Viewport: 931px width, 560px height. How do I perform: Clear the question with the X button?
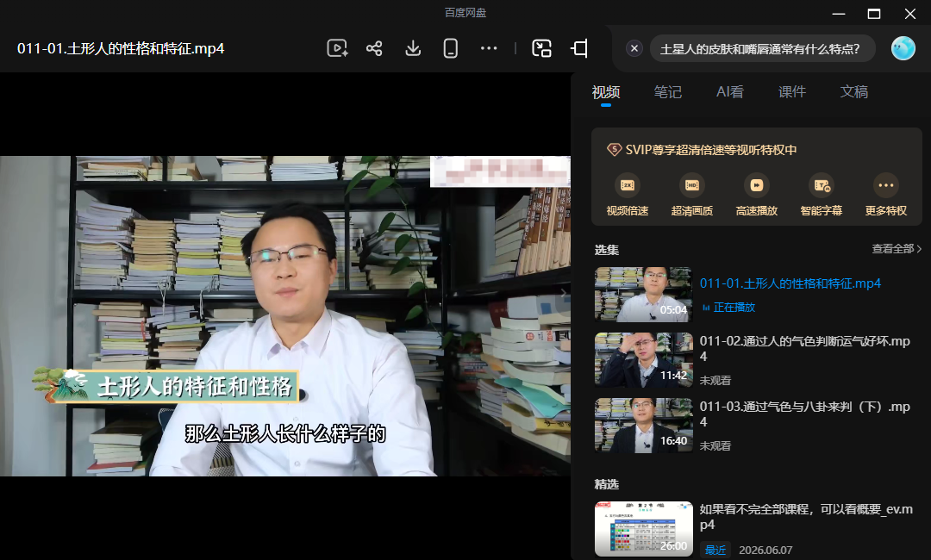pos(634,48)
